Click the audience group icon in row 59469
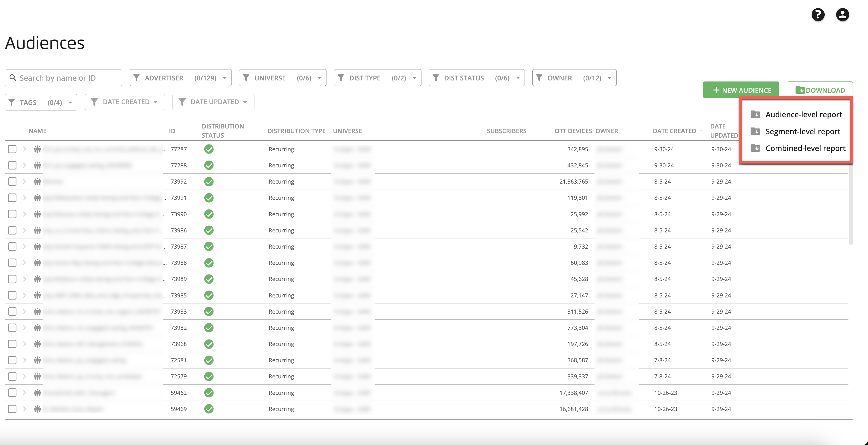Image resolution: width=868 pixels, height=445 pixels. pos(37,409)
